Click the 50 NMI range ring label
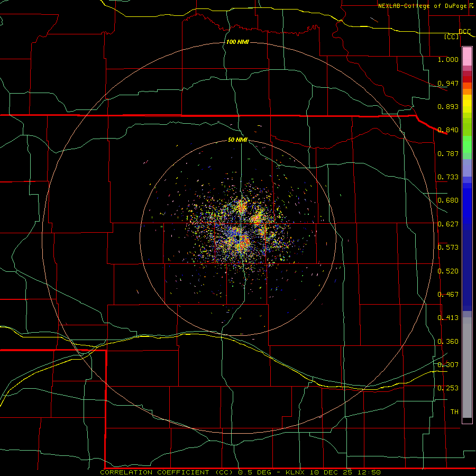476x476 pixels. pyautogui.click(x=237, y=140)
